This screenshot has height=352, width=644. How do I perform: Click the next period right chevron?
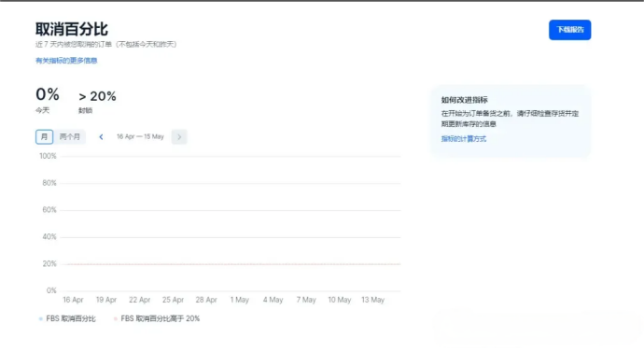click(x=179, y=136)
